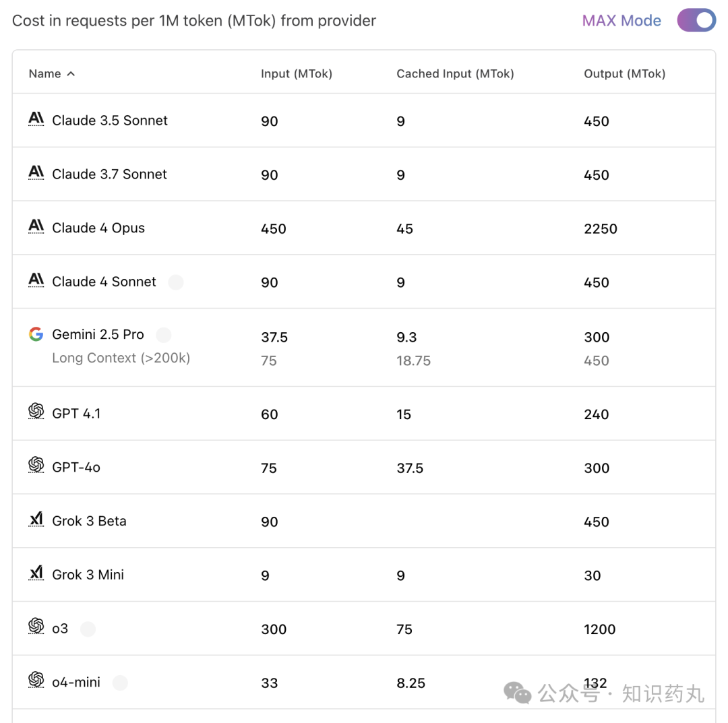Viewport: 728px width, 723px height.
Task: Click the Anthropic icon beside Claude 3.5 Sonnet
Action: pos(36,119)
